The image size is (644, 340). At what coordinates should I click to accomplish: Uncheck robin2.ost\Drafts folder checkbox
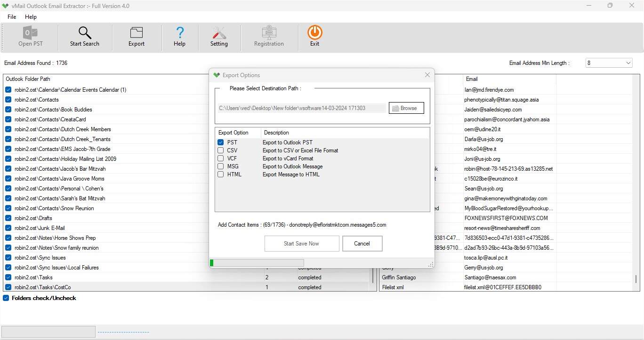point(8,218)
